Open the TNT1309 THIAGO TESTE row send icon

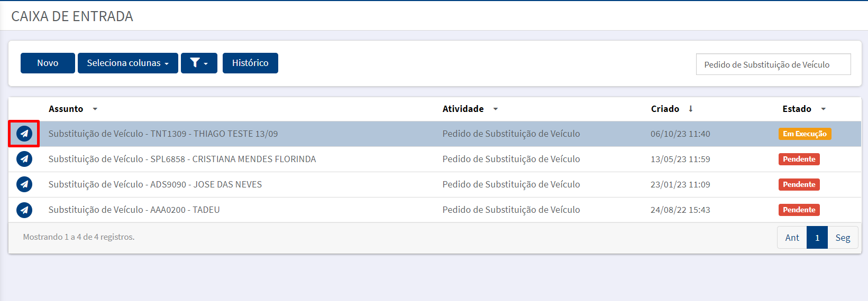tap(24, 134)
